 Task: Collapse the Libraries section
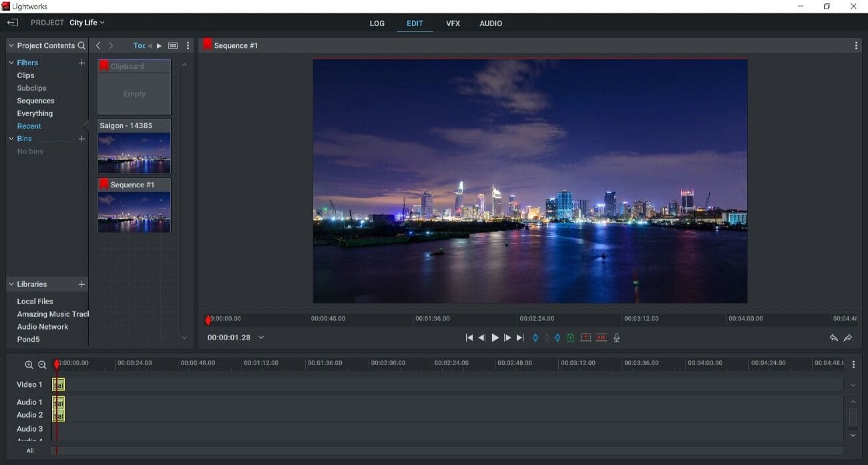point(11,284)
